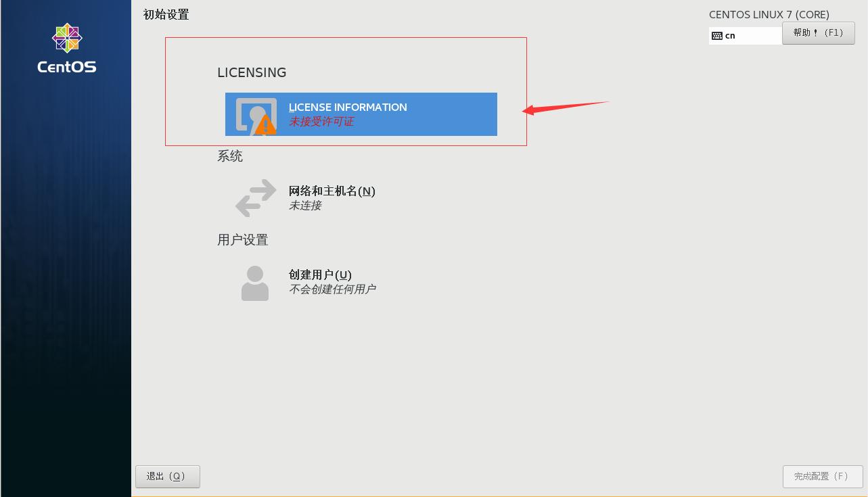The width and height of the screenshot is (868, 497).
Task: Click the CentOS logo in the sidebar
Action: click(x=66, y=46)
